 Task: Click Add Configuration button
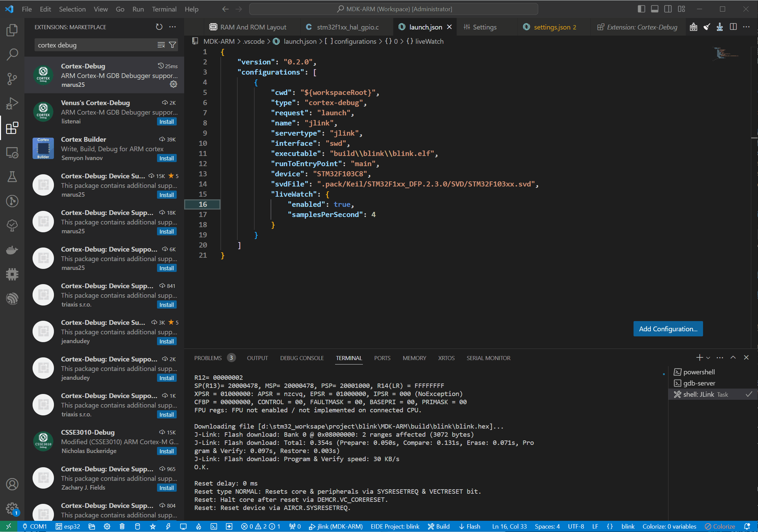[x=668, y=329]
